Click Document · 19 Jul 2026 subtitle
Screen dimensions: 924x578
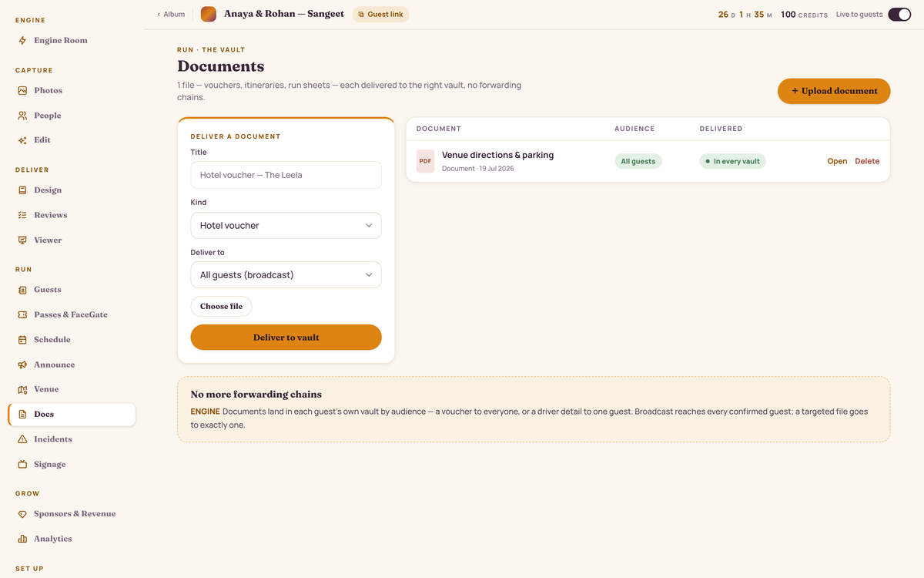click(x=477, y=168)
